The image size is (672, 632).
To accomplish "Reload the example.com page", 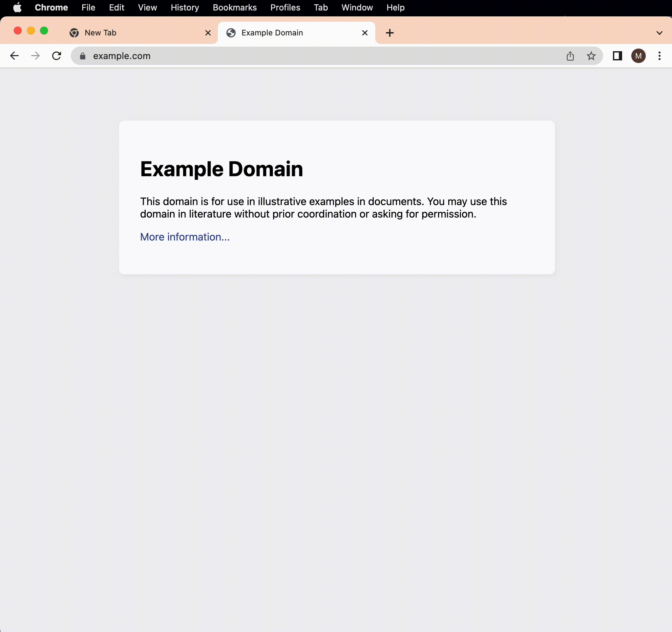I will tap(56, 56).
